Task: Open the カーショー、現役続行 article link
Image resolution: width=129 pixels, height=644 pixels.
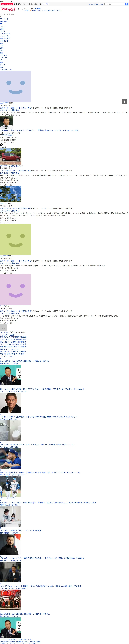Action: tap(37, 444)
